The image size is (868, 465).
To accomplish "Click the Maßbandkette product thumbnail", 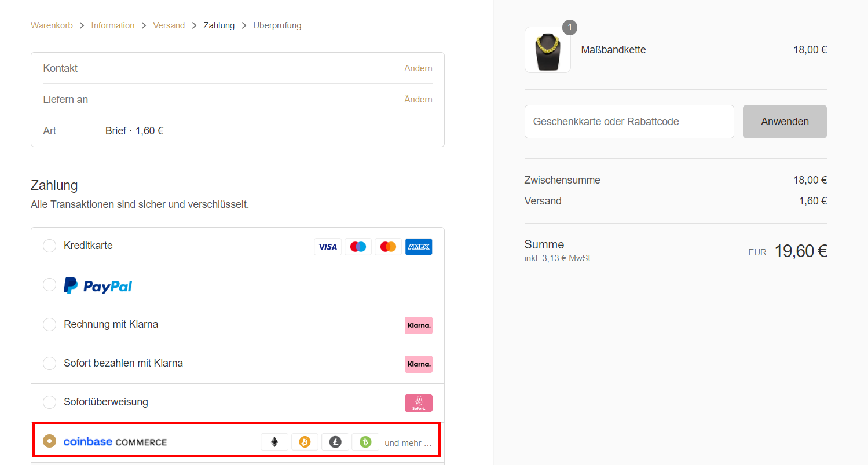I will (548, 50).
